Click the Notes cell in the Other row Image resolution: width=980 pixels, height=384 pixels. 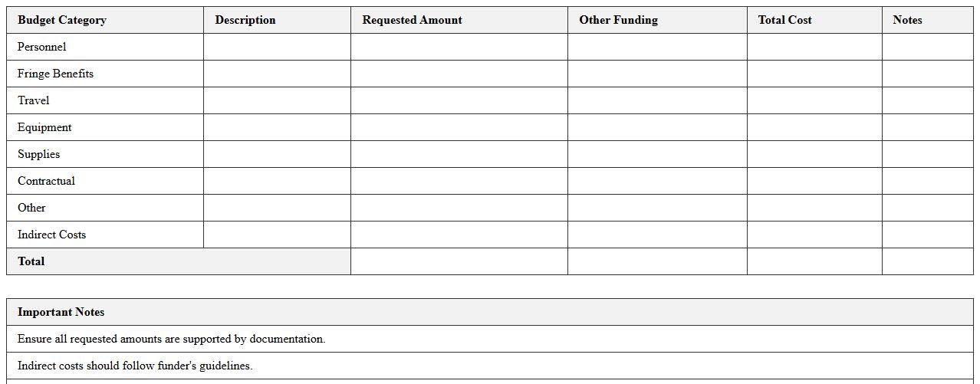(927, 208)
